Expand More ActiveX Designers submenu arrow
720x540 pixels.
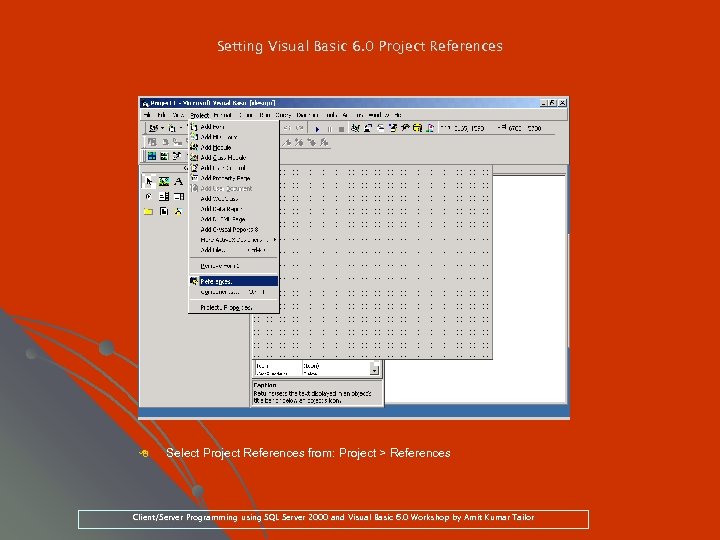pyautogui.click(x=275, y=240)
